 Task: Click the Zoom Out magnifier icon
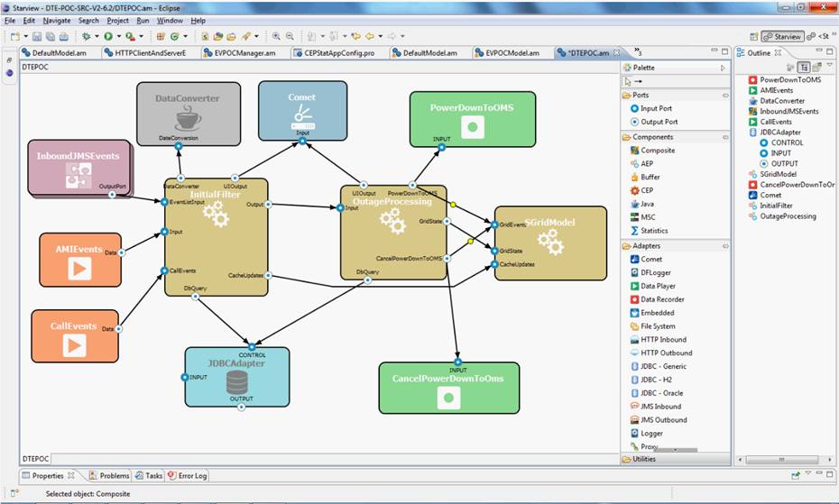[x=290, y=36]
